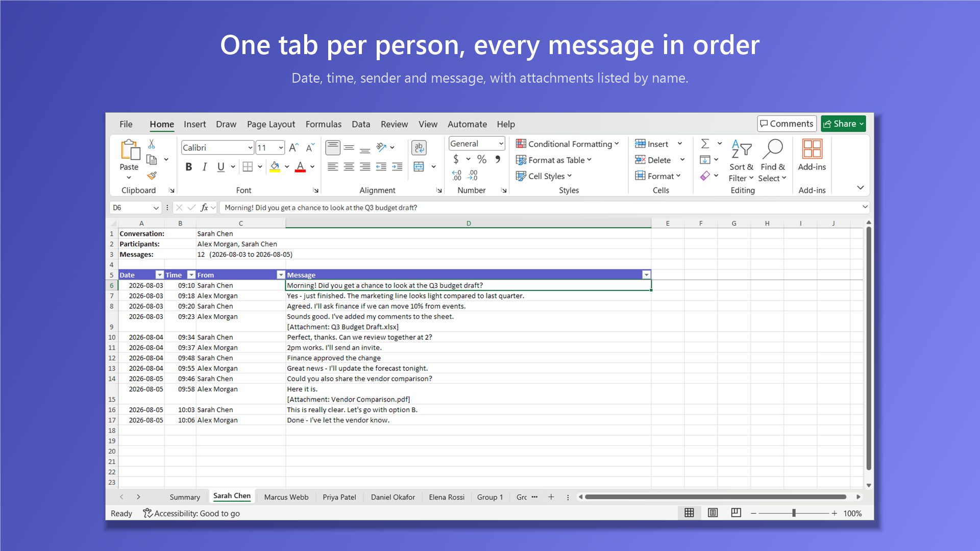Open the Message column filter dropdown
Image resolution: width=980 pixels, height=551 pixels.
click(x=646, y=275)
